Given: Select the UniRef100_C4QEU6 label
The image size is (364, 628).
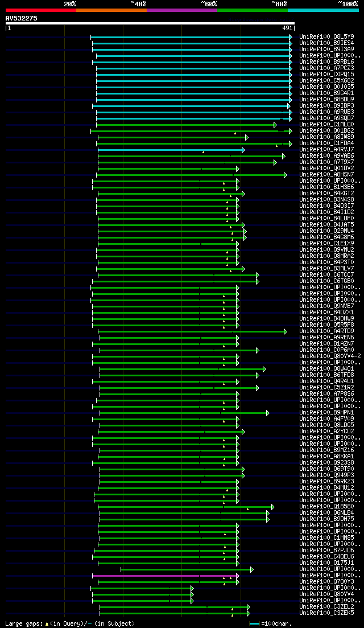Looking at the screenshot, I should [326, 557].
